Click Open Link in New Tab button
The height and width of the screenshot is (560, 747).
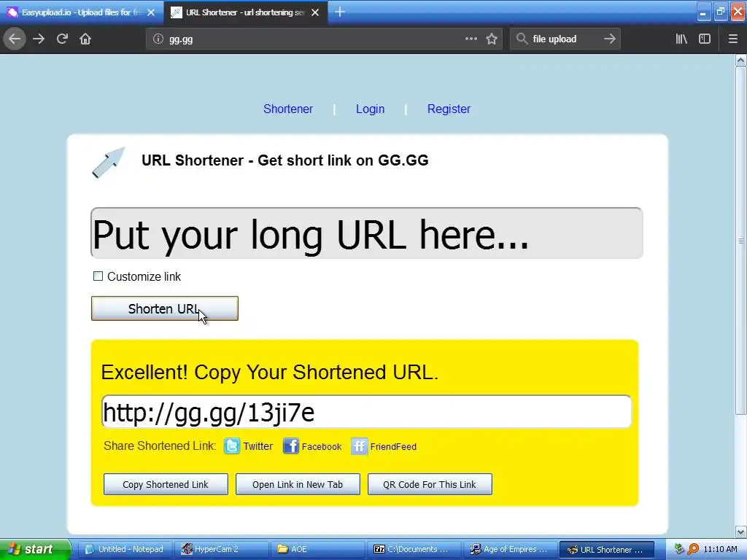[x=298, y=484]
